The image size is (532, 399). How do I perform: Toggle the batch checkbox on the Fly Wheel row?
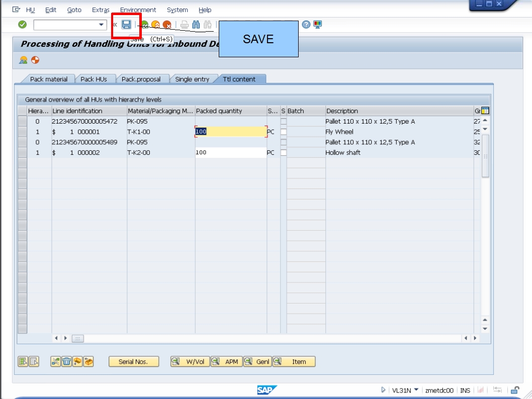283,132
